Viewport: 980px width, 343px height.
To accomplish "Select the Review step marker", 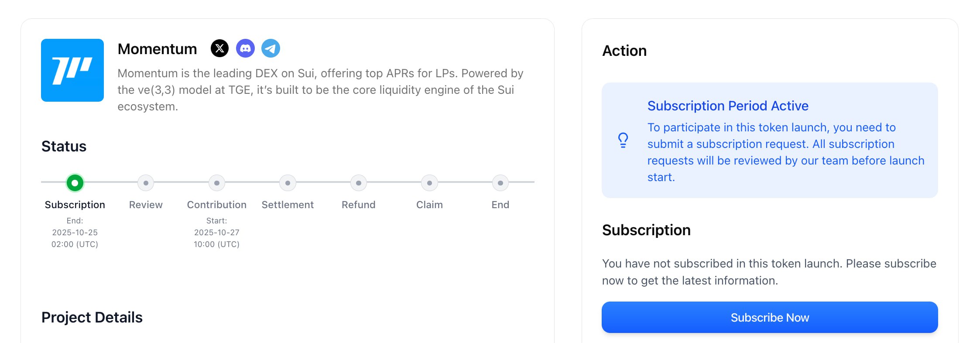I will tap(146, 183).
